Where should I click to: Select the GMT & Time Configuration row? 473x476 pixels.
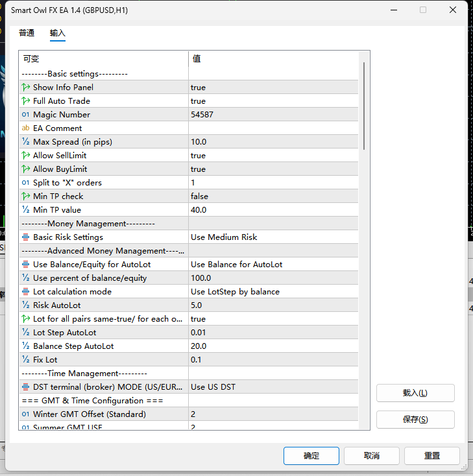coord(189,401)
